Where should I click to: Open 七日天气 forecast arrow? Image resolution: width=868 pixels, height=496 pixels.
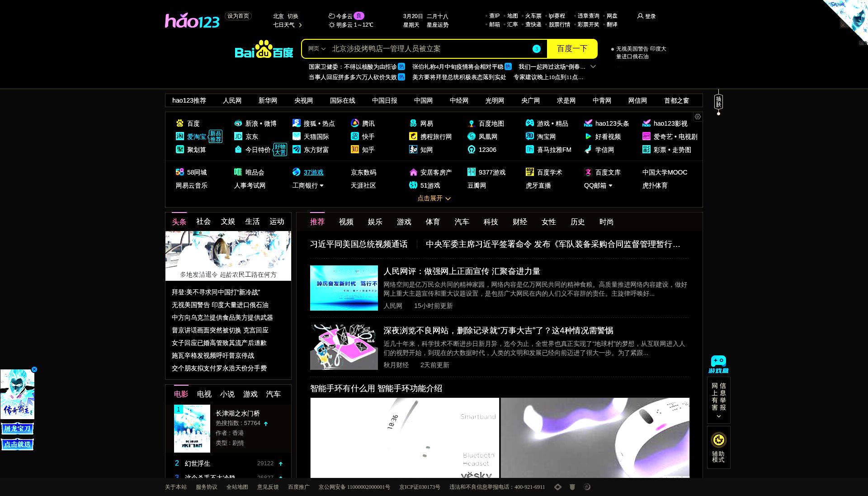click(x=301, y=25)
